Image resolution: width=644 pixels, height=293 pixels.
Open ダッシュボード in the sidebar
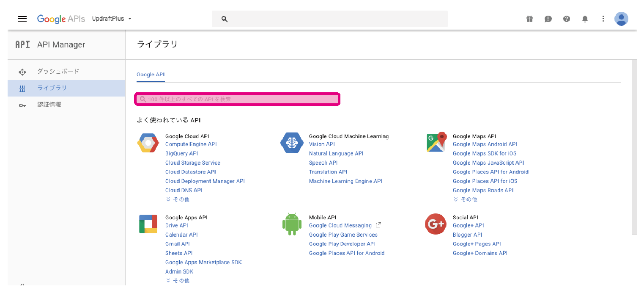pos(66,72)
